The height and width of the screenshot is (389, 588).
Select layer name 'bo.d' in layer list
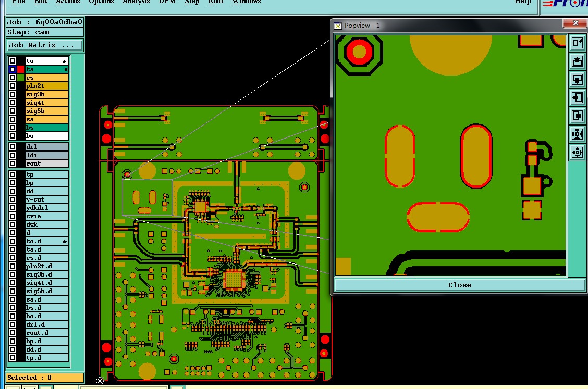click(46, 316)
